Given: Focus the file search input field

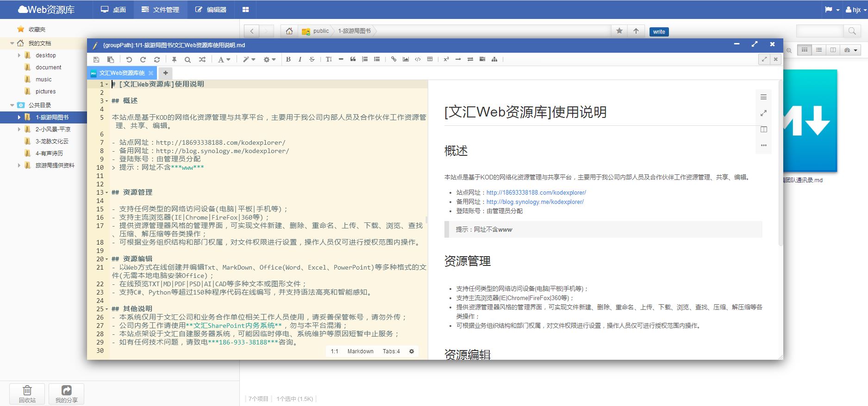Looking at the screenshot, I should pos(819,31).
